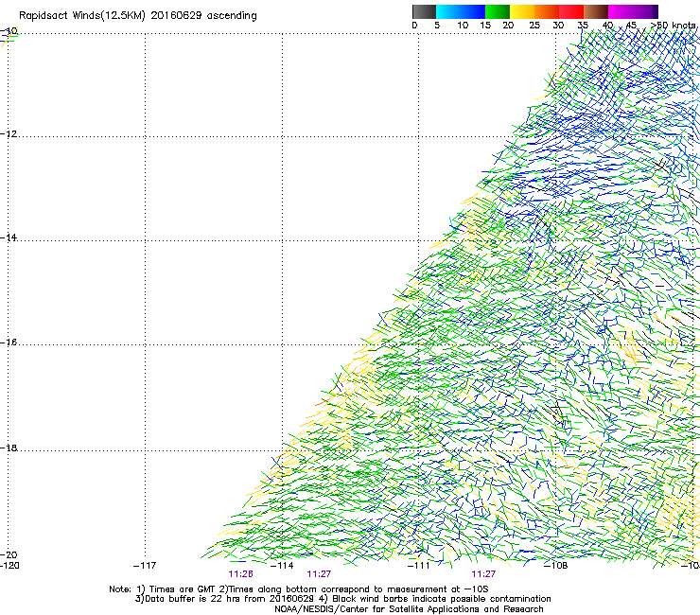
Task: Click the "-117" longitude axis label
Action: 145,566
